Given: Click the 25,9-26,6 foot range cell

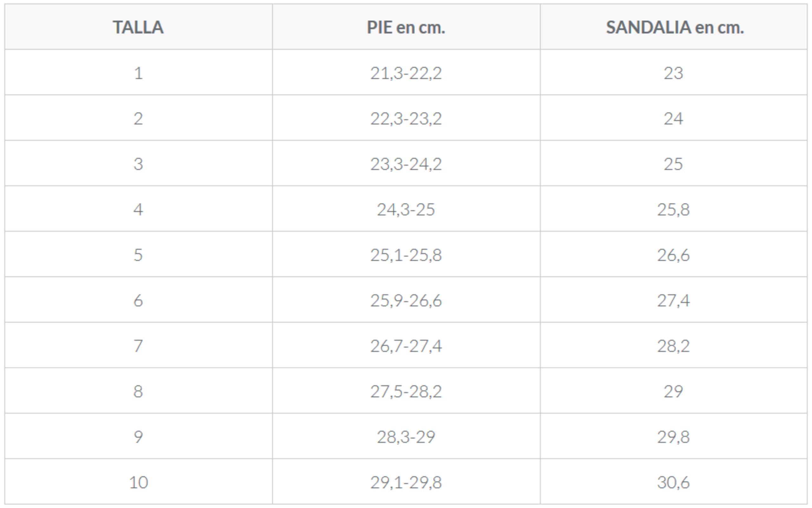Looking at the screenshot, I should (406, 300).
